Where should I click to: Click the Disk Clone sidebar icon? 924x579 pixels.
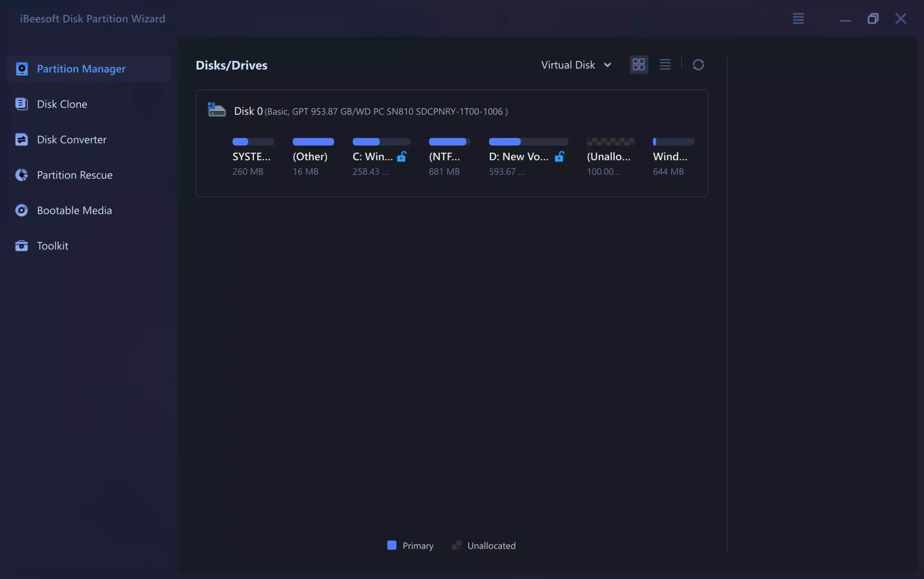click(x=22, y=104)
